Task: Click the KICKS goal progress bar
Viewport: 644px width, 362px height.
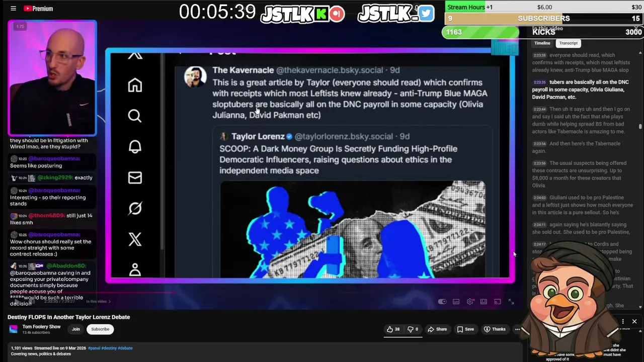Action: pyautogui.click(x=543, y=32)
